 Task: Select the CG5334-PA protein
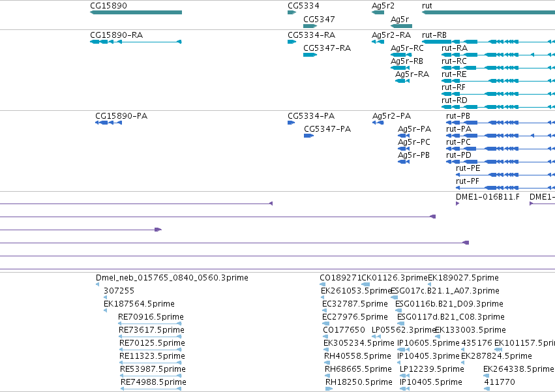[292, 123]
